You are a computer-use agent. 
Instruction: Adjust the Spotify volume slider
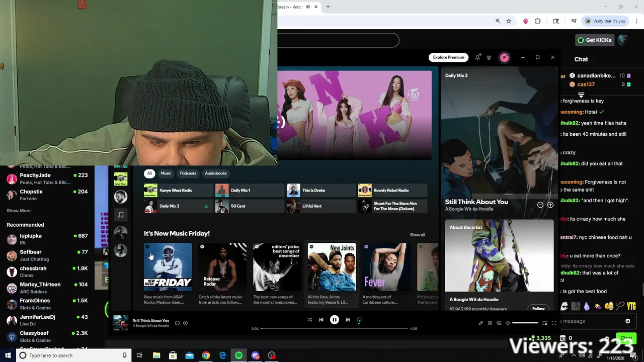[x=525, y=323]
